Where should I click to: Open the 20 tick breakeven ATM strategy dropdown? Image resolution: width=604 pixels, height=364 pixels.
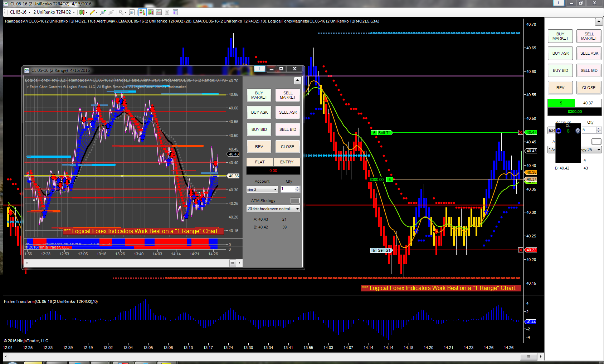point(273,209)
